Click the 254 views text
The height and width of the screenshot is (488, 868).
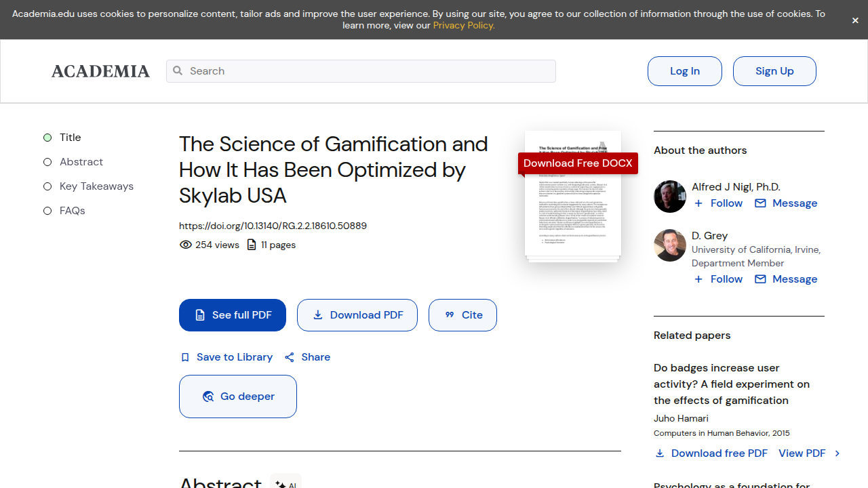pyautogui.click(x=217, y=245)
